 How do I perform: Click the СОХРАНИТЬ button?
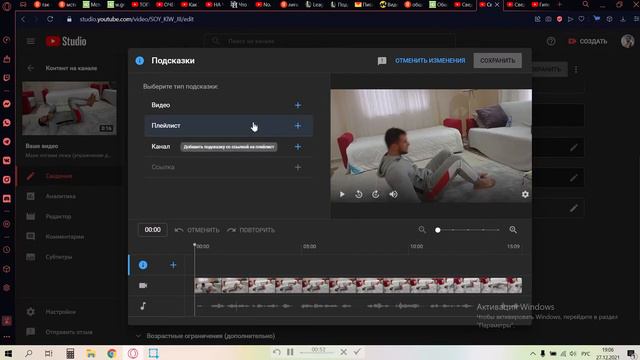(x=497, y=60)
